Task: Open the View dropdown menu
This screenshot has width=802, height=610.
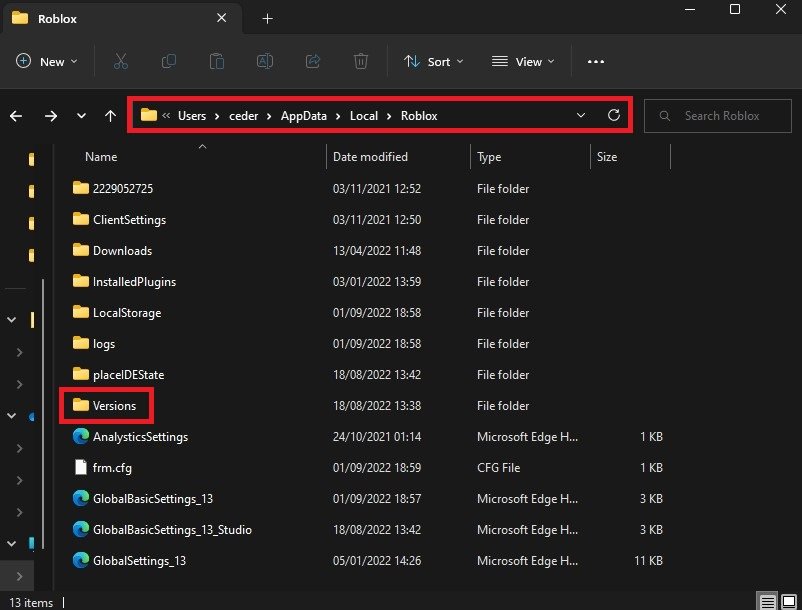Action: pos(521,61)
